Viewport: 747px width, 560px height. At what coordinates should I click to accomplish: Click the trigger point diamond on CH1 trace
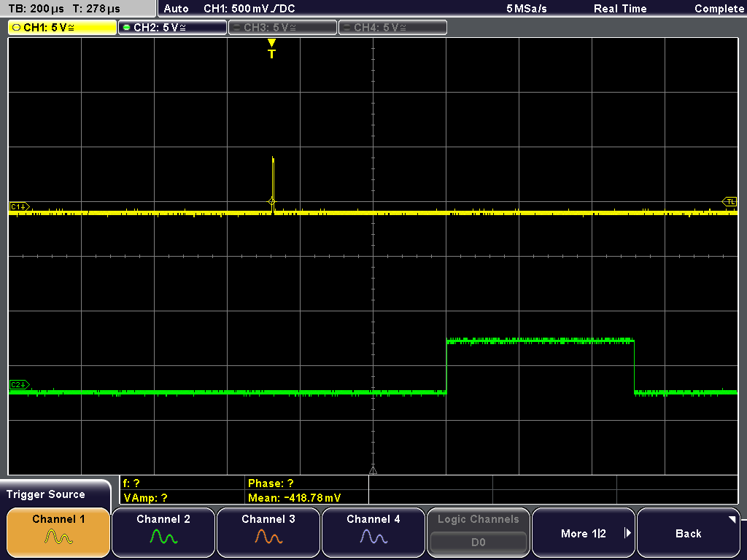click(271, 202)
